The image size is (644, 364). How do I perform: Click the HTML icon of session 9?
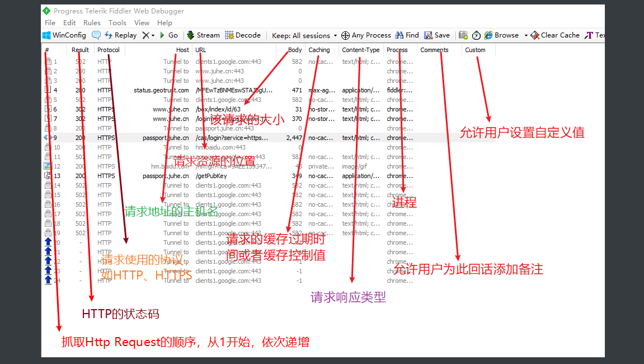[x=48, y=137]
